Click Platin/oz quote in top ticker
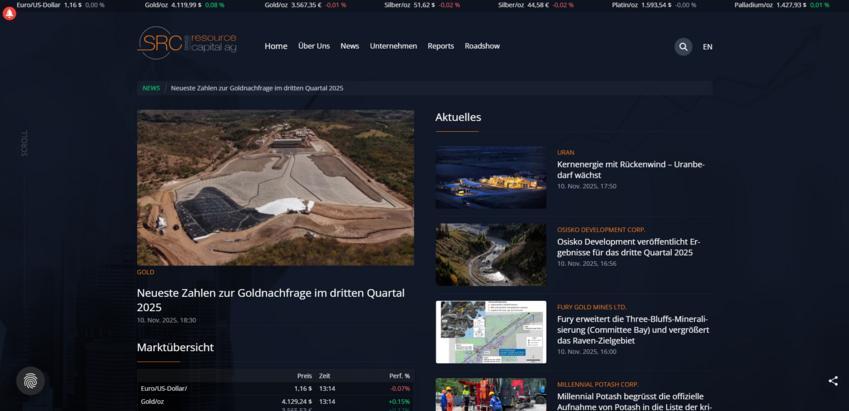 (654, 5)
